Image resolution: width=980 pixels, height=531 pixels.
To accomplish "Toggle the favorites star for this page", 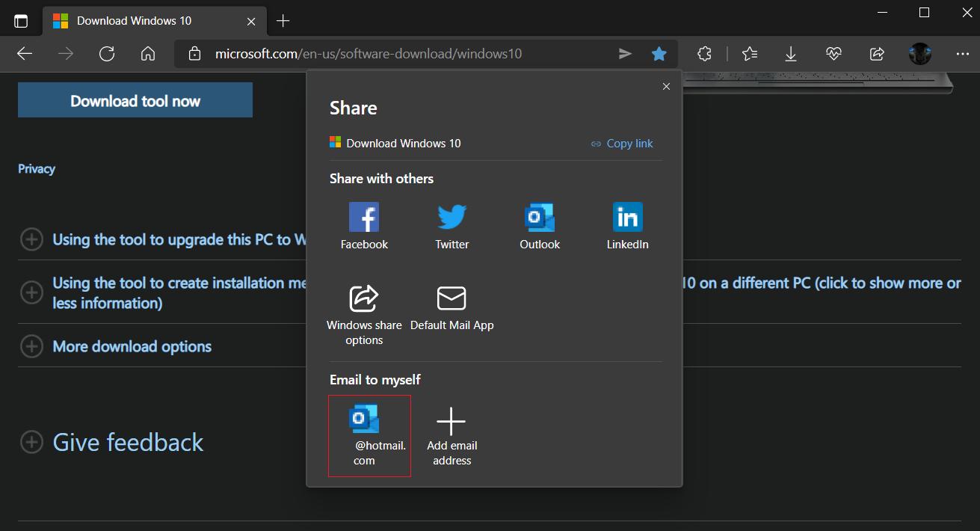I will pyautogui.click(x=659, y=54).
